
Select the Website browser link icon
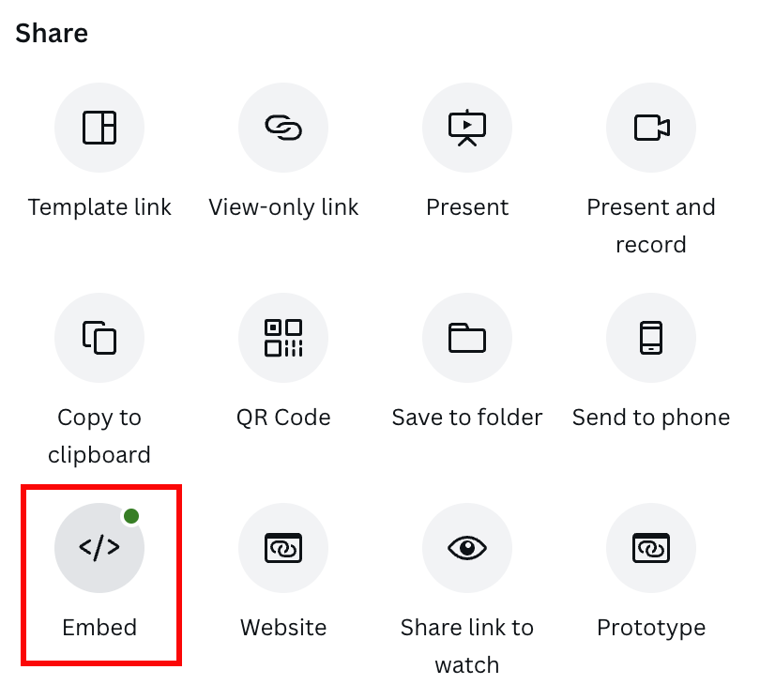pyautogui.click(x=283, y=548)
